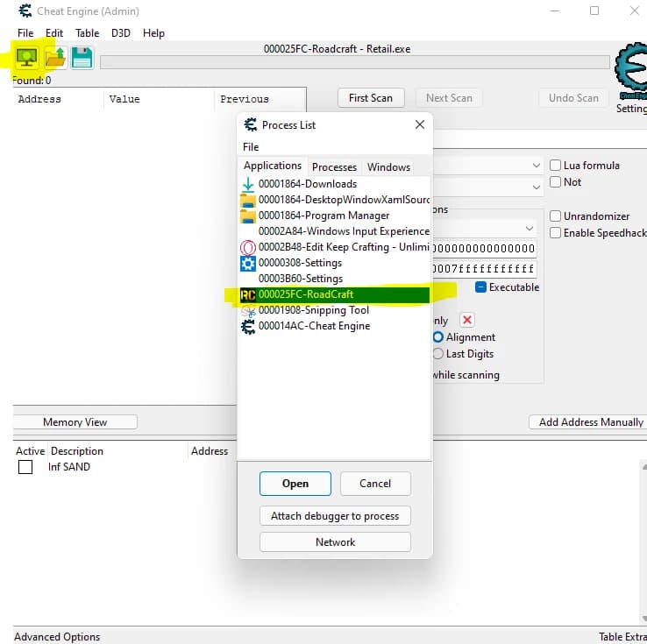Click the red X clear button

(467, 320)
